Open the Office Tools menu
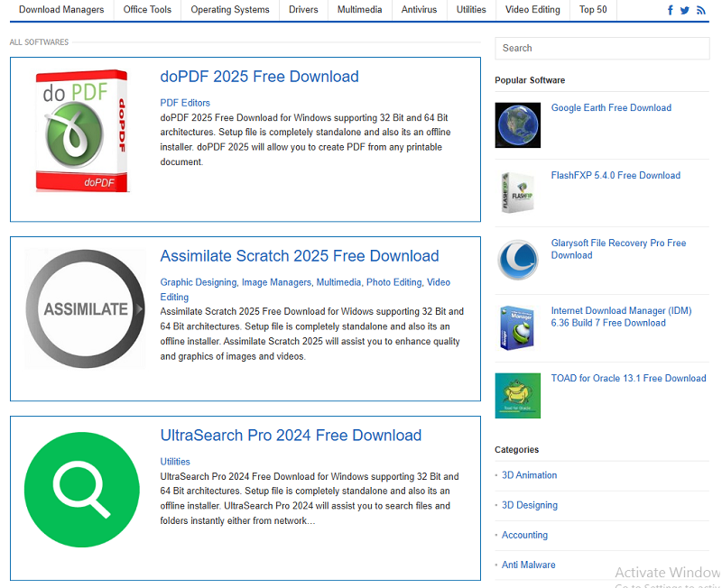This screenshot has width=722, height=588. coord(147,10)
